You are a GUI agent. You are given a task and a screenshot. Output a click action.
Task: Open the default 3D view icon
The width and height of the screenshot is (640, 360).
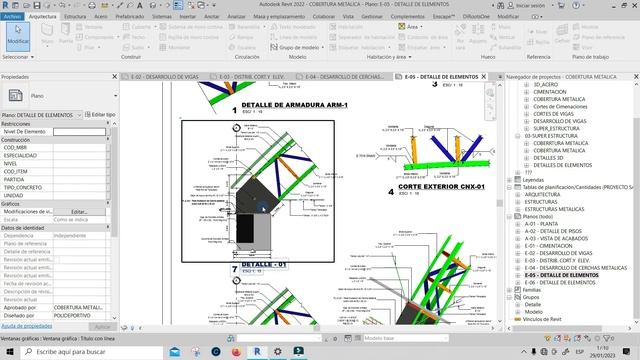[153, 5]
